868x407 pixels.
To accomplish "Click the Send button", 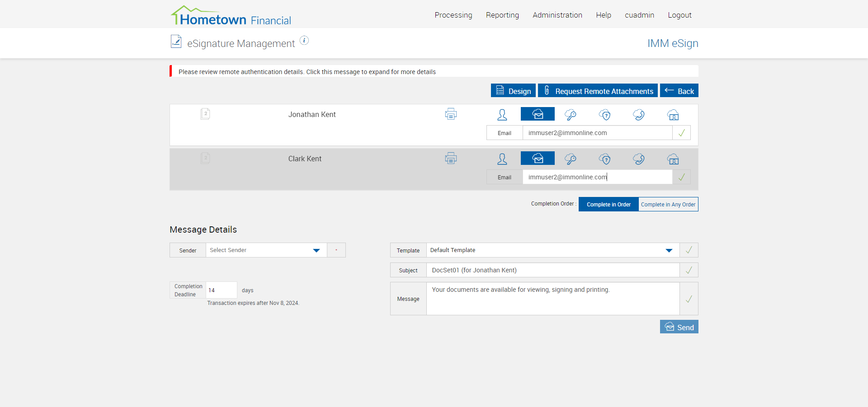I will 679,327.
